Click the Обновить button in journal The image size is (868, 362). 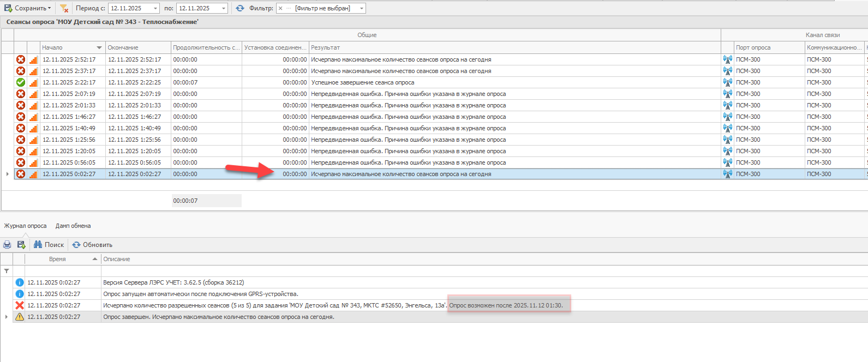(x=92, y=245)
